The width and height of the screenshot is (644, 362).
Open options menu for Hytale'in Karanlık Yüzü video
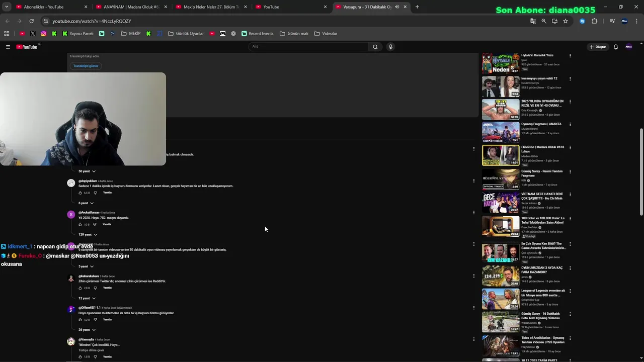click(x=570, y=56)
